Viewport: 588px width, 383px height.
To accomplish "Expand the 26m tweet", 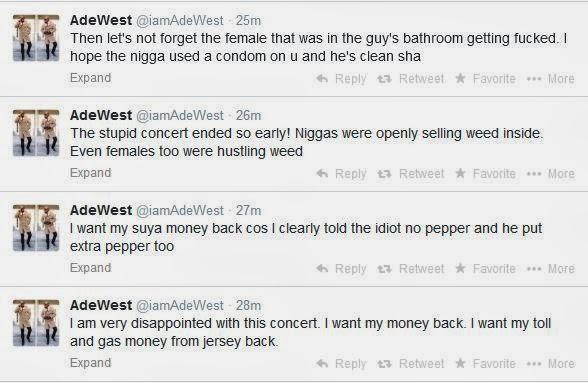I will click(90, 173).
